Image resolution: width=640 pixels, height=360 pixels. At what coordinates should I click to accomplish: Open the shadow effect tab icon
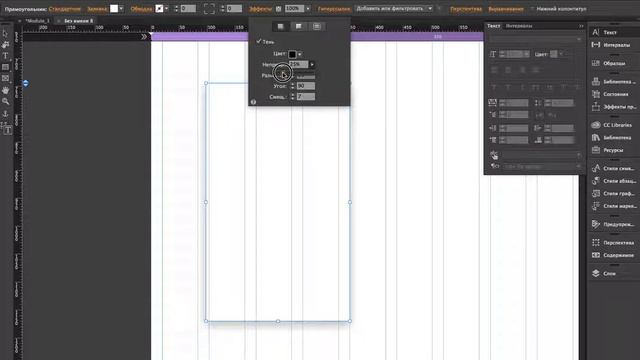coord(280,26)
